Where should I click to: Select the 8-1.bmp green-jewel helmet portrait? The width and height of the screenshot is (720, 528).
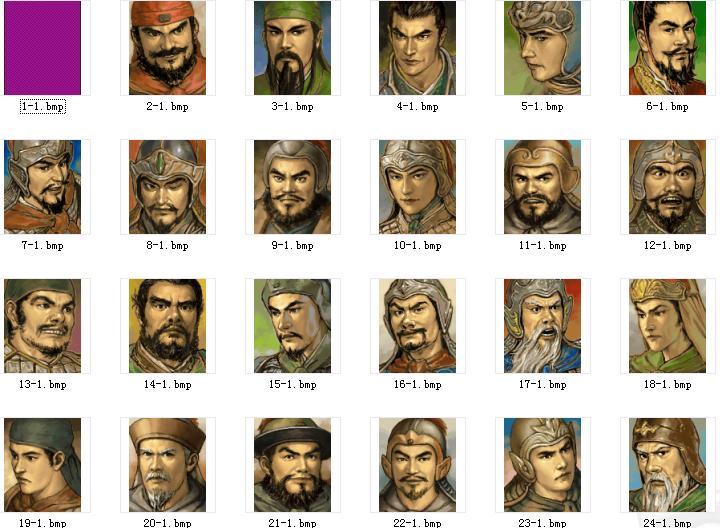[x=168, y=187]
